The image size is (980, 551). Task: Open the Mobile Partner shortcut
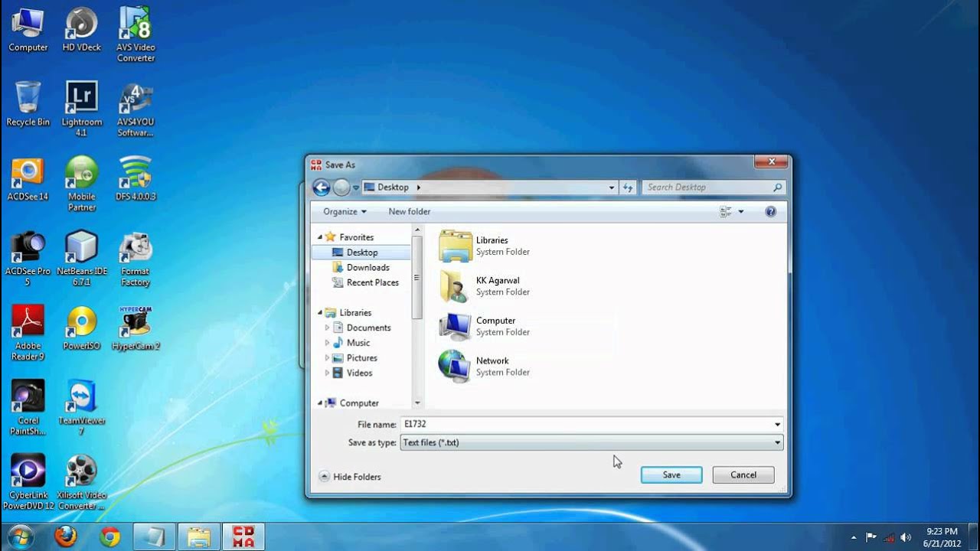[81, 184]
